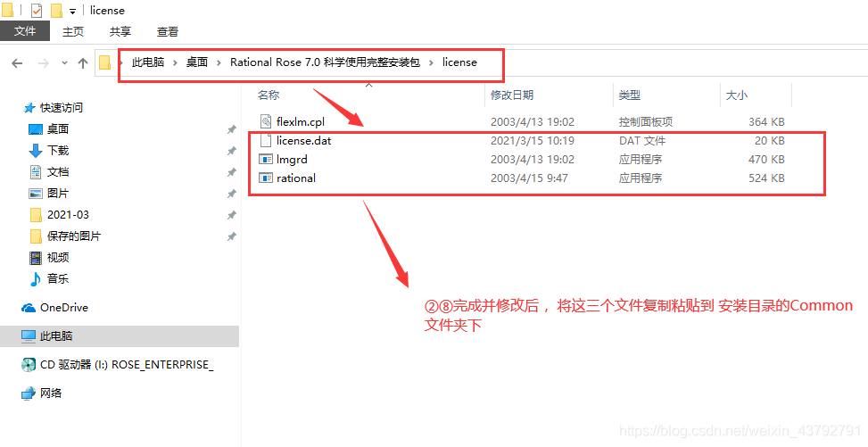Click the CD drive disc icon

(x=29, y=364)
